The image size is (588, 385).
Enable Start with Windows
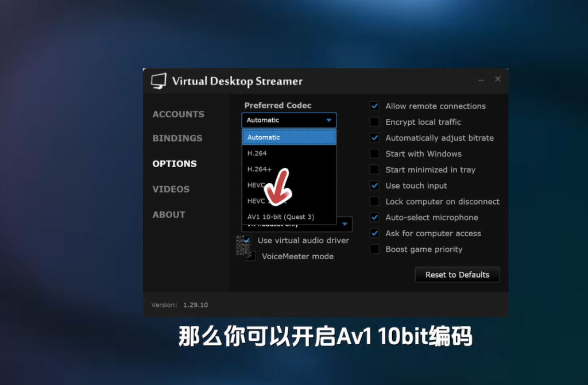tap(374, 154)
